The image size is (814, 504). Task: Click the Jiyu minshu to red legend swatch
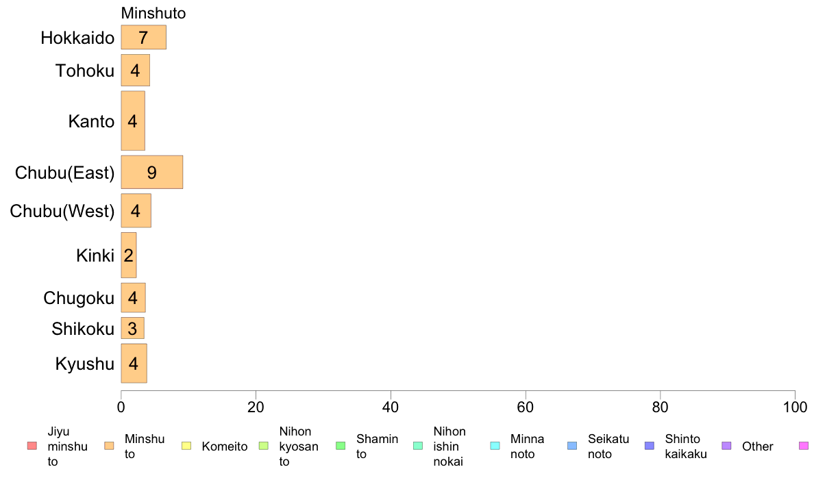pos(32,446)
